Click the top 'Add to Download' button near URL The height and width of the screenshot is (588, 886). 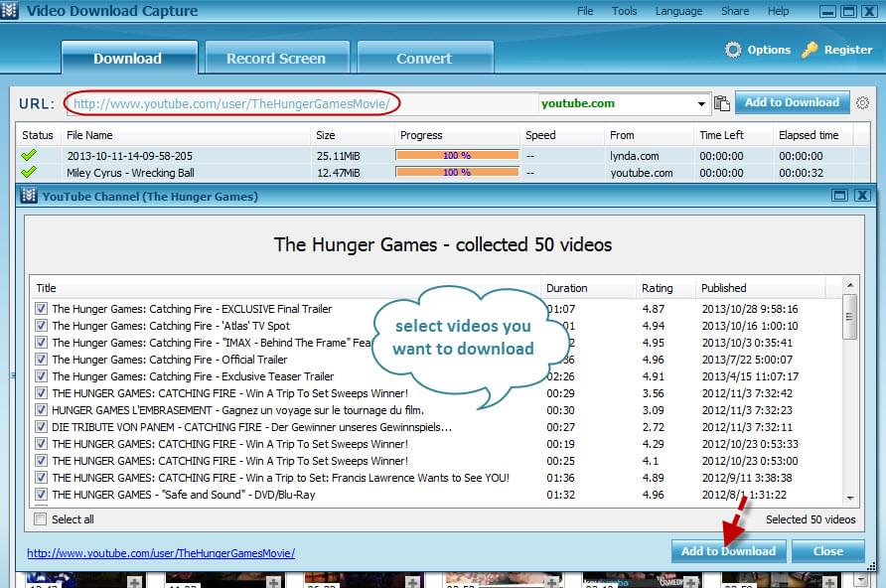[793, 103]
